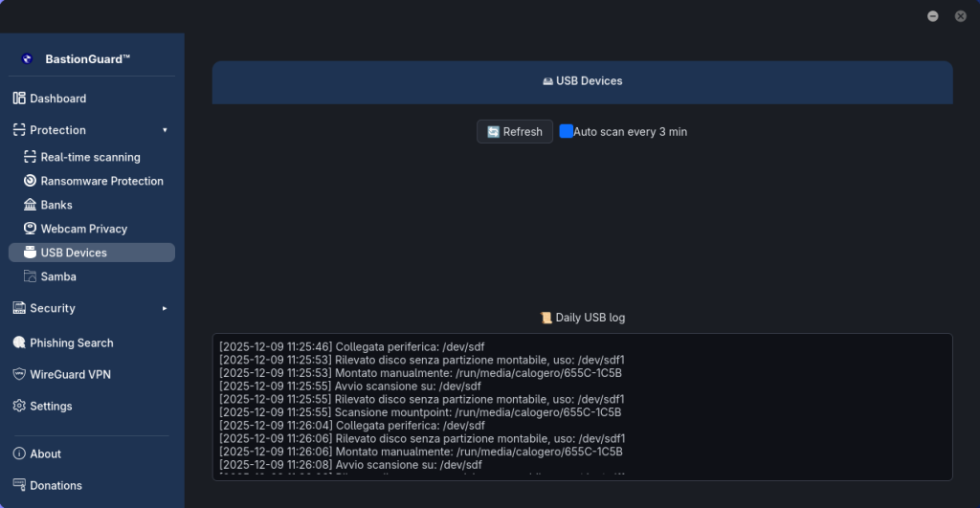Click the Dashboard icon in sidebar

point(19,99)
